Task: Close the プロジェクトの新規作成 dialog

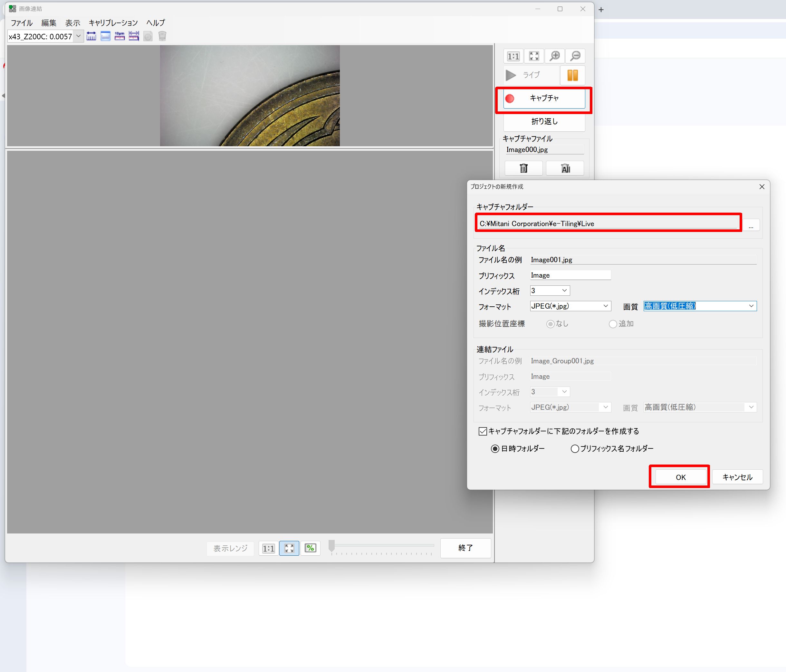Action: tap(762, 187)
